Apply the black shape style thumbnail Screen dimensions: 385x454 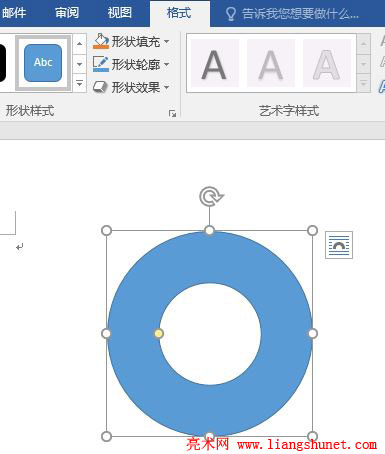3,63
